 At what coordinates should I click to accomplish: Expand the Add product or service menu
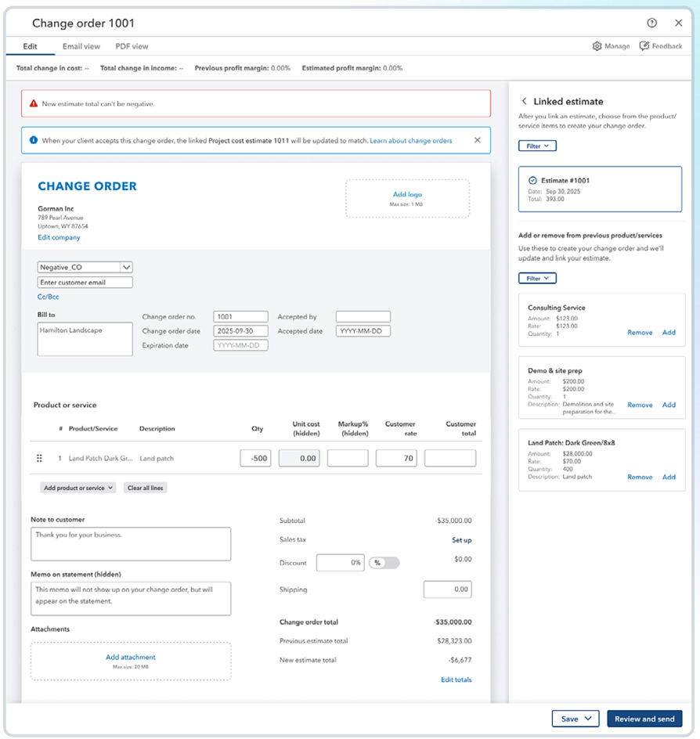click(79, 488)
